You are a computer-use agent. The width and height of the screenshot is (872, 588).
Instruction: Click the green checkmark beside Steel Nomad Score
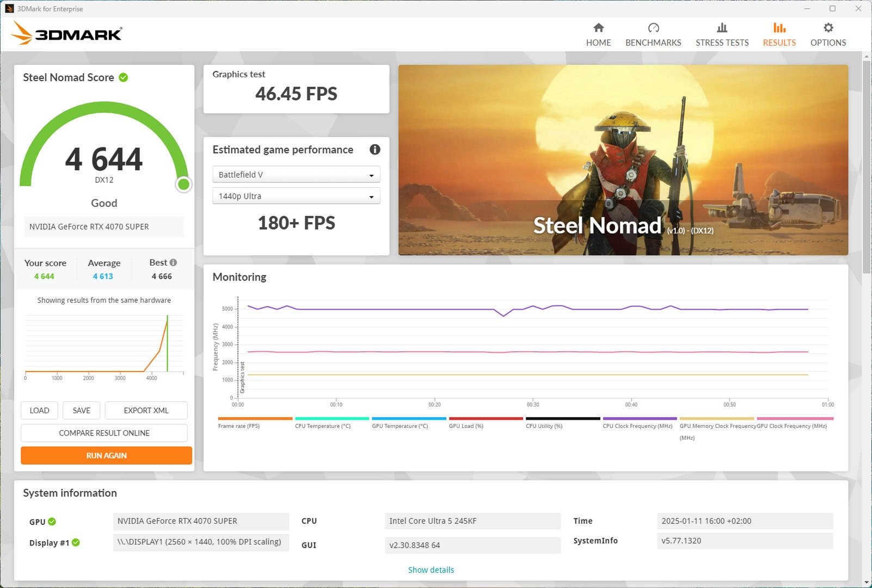pyautogui.click(x=124, y=77)
